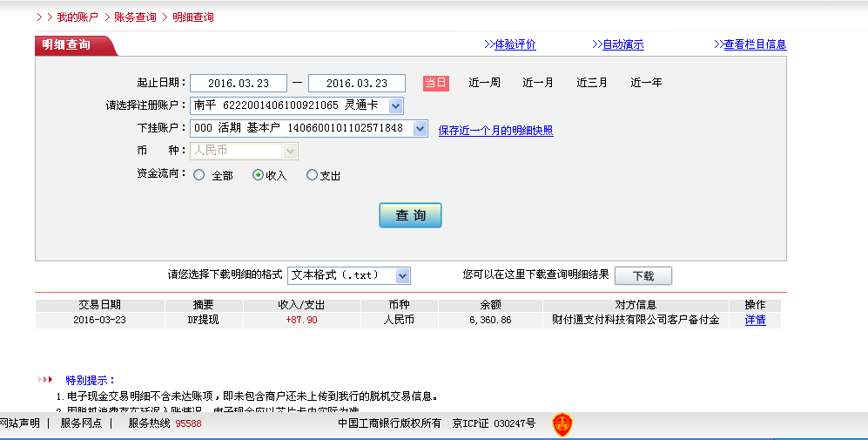Select the 支出 radio button
Screen dimensions: 868x440
click(x=313, y=175)
